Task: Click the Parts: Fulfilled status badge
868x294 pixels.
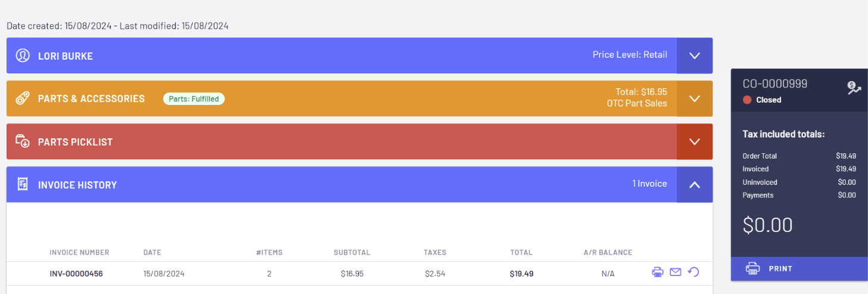Action: [193, 99]
